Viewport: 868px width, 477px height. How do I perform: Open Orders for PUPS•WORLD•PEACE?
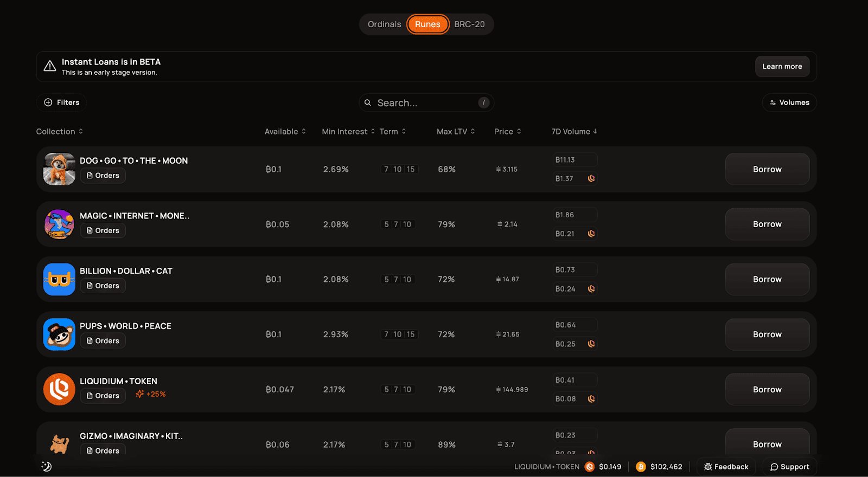click(103, 341)
